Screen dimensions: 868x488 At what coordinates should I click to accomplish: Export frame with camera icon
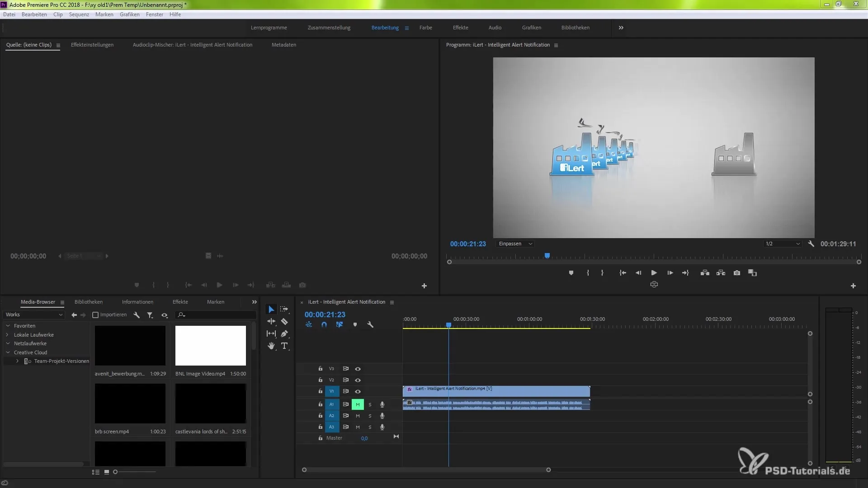[x=737, y=273]
